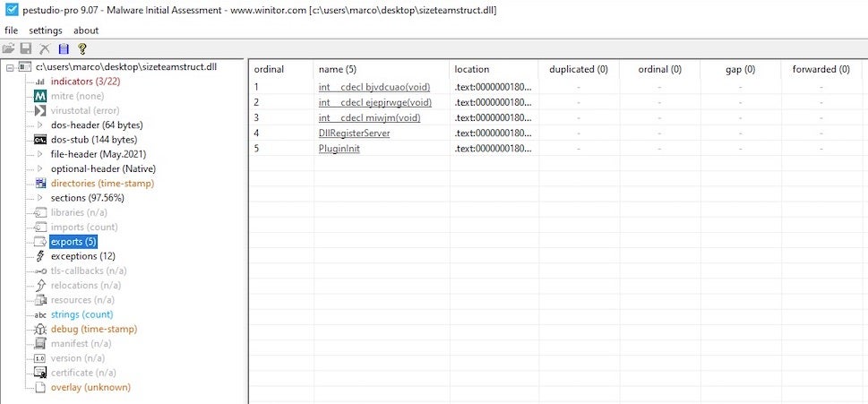Expand the sections tree node arrow
Viewport: 868px width, 404px height.
coord(39,198)
